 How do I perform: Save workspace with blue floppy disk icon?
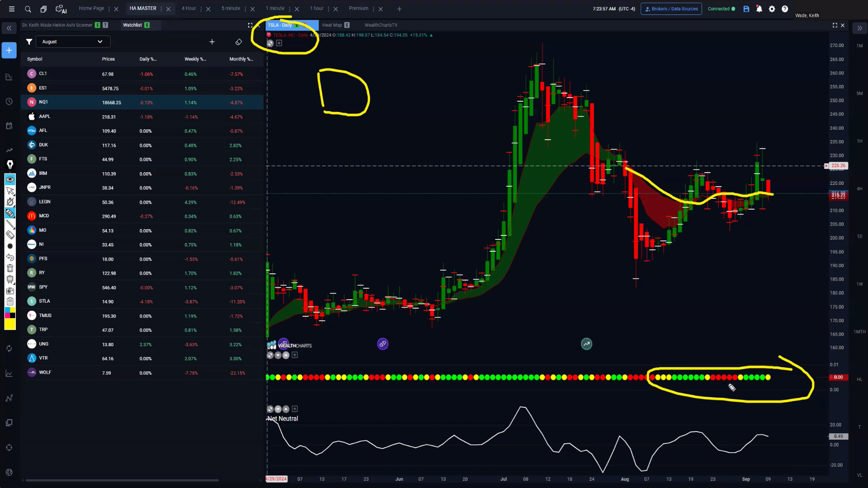(x=746, y=9)
